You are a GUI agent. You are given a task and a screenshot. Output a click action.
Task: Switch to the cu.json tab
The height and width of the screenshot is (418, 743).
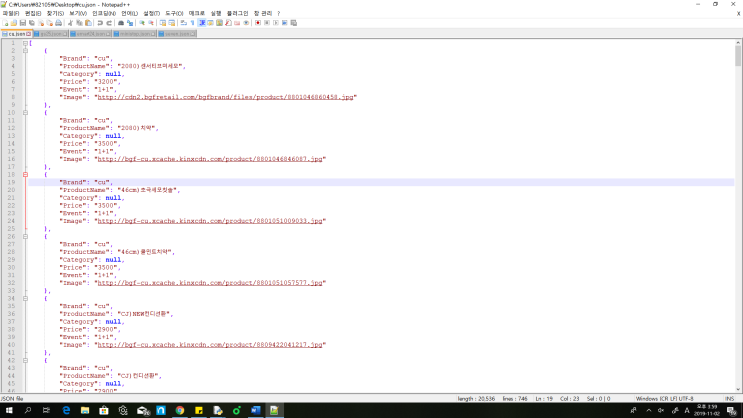[17, 34]
